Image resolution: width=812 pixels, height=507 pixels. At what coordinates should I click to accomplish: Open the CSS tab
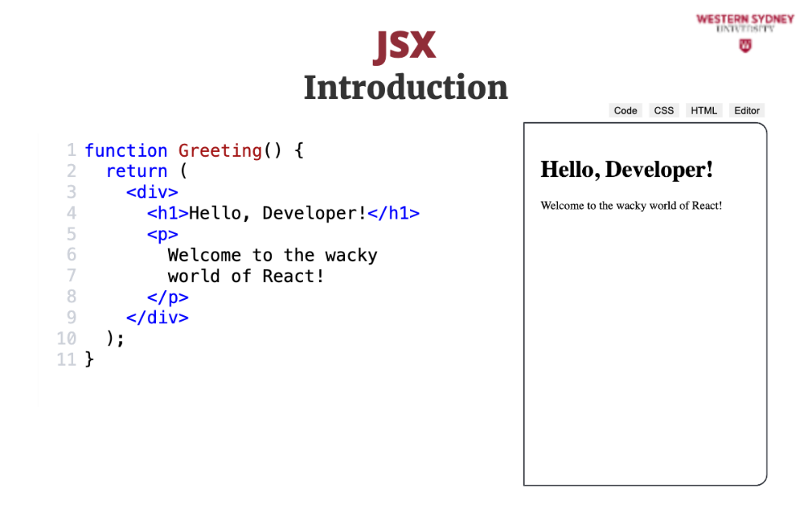[x=664, y=110]
